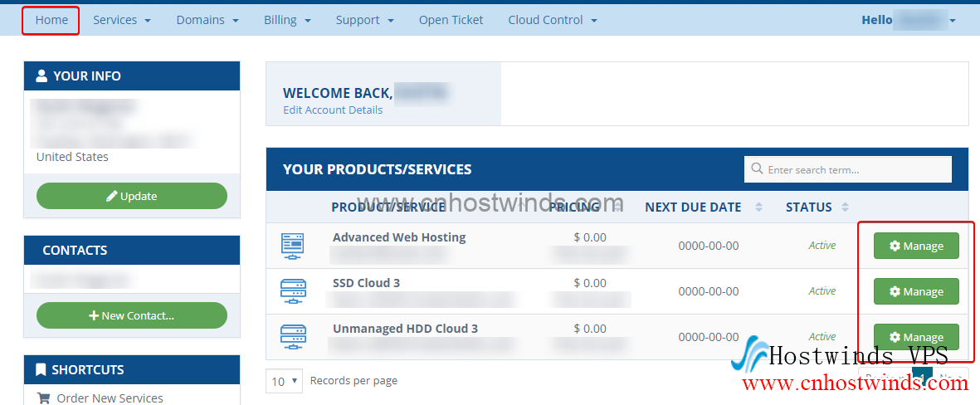Open the Home menu item
The width and height of the screenshot is (980, 405).
coord(51,20)
